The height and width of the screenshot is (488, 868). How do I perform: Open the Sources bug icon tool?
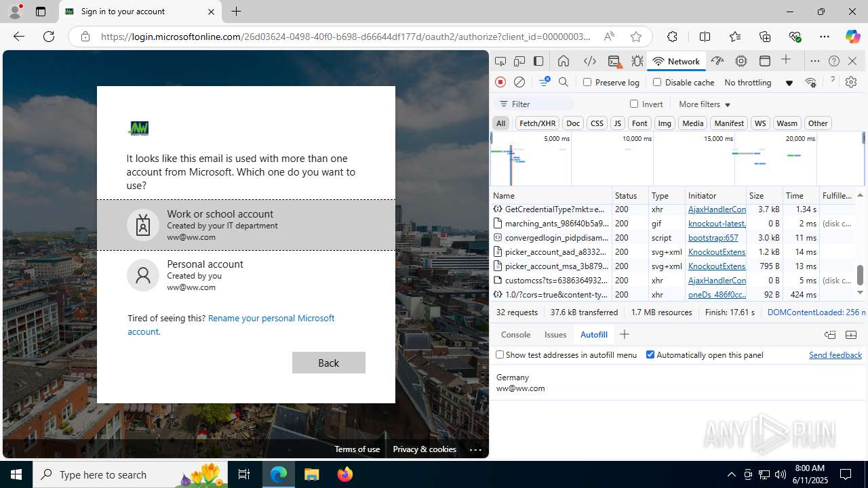[x=637, y=61]
